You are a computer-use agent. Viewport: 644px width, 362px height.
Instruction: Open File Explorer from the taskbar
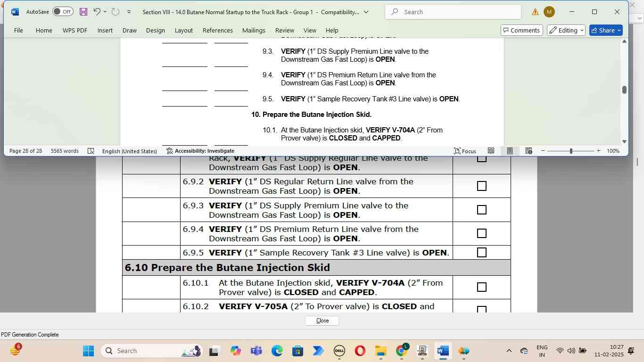click(x=380, y=351)
